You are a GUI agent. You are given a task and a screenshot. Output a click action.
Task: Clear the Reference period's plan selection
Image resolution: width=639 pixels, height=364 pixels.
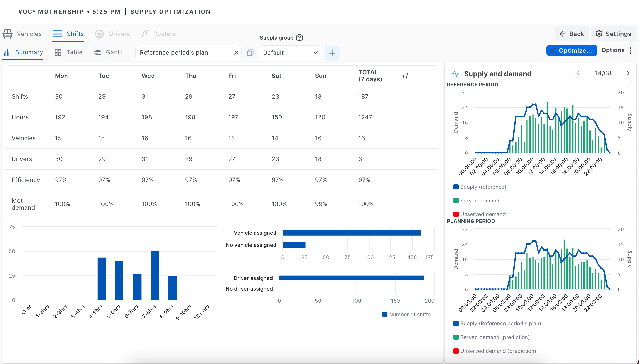click(x=236, y=52)
